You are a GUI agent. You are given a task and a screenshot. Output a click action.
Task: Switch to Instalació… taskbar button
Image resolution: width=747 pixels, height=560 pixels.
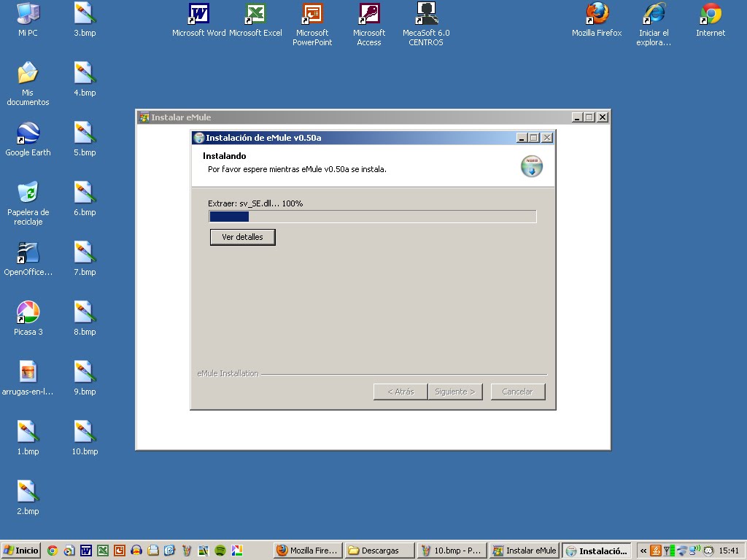pyautogui.click(x=597, y=551)
